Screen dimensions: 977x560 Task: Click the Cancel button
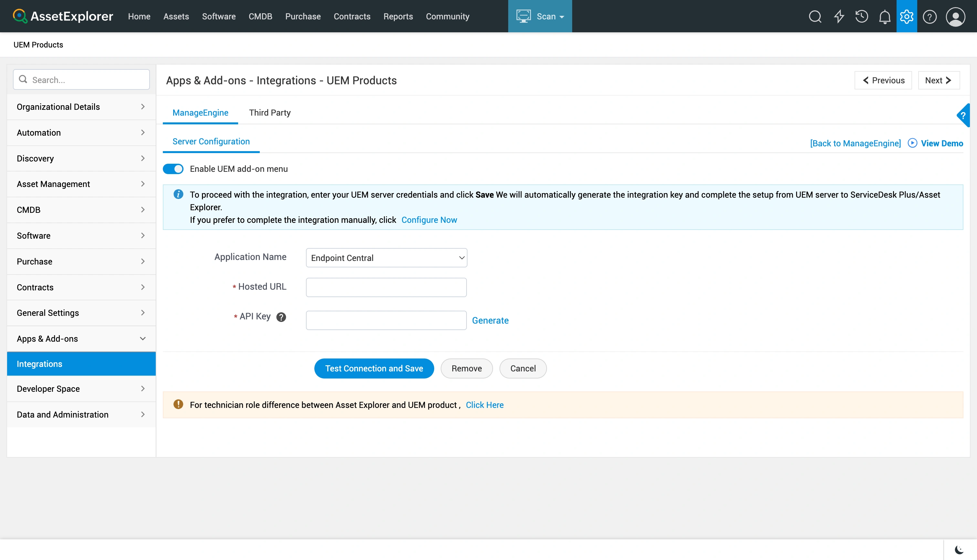pos(523,368)
